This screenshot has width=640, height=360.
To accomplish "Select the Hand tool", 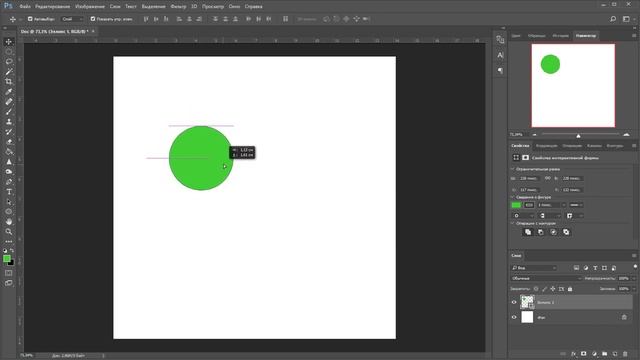I will click(x=9, y=222).
